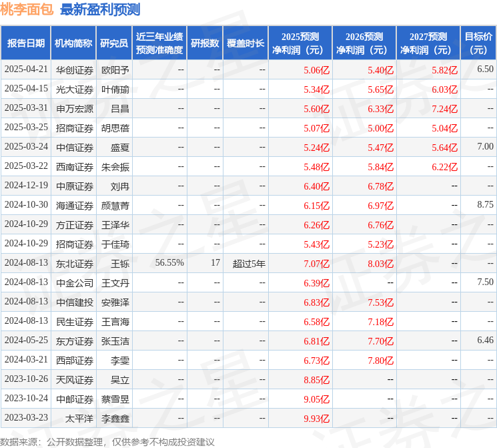Viewport: 497px width, 448px height.
Task: Select the 天风证券 institution cell
Action: 75,380
